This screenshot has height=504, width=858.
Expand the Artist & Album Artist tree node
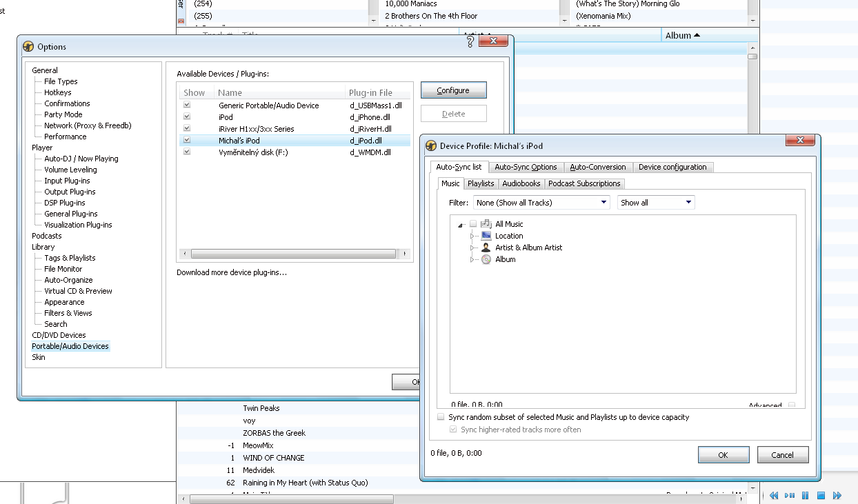(473, 248)
